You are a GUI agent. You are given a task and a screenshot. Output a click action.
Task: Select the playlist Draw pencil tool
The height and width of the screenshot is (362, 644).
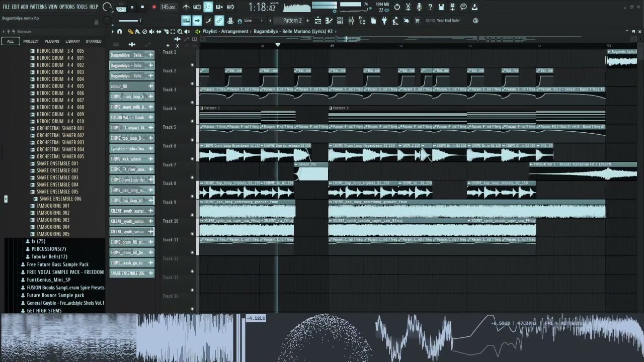[x=130, y=32]
